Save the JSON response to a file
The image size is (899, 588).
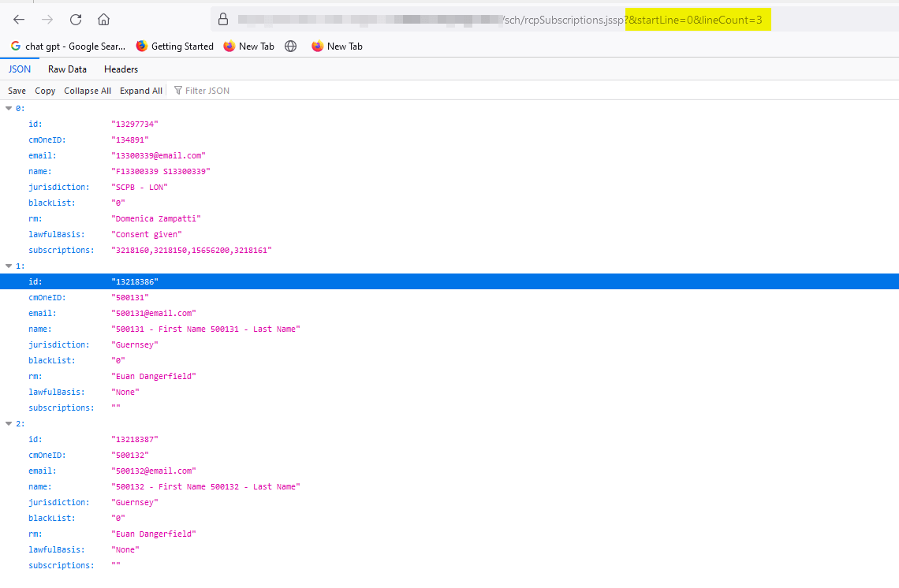pos(16,90)
